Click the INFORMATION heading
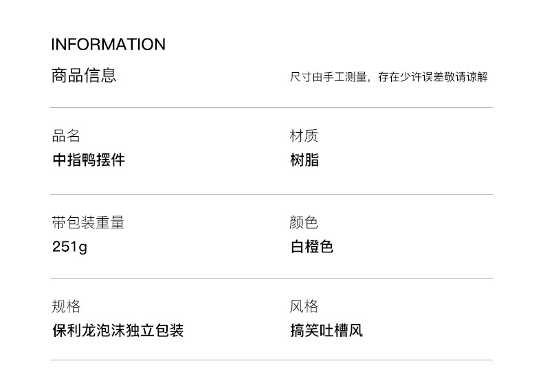Viewport: 543px width, 392px height. tap(108, 45)
